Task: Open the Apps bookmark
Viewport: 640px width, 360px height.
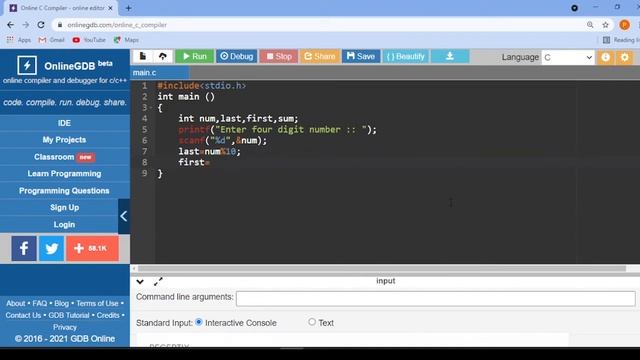Action: tap(19, 40)
